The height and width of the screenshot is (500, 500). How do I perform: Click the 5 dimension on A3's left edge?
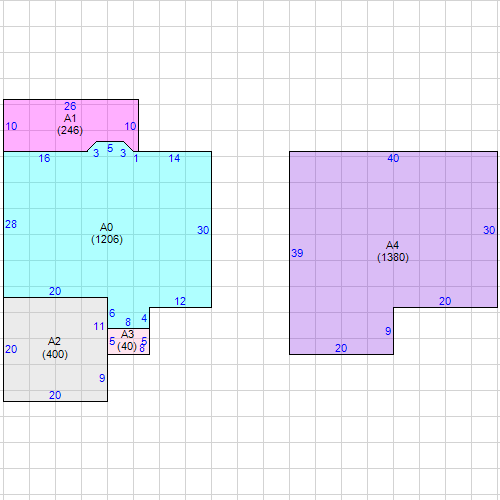tap(112, 341)
